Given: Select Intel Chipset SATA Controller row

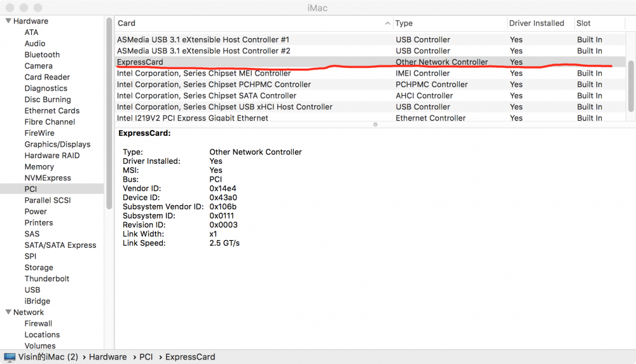Looking at the screenshot, I should pyautogui.click(x=370, y=96).
